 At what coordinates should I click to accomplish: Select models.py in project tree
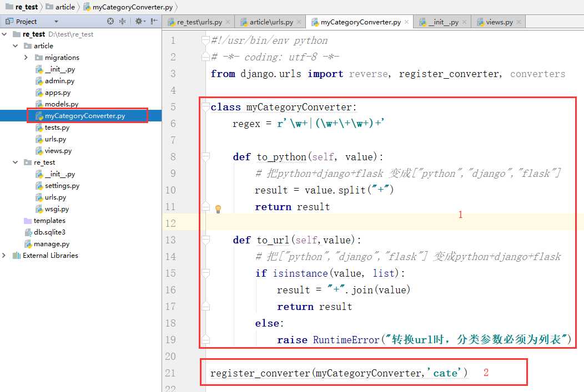click(x=57, y=104)
